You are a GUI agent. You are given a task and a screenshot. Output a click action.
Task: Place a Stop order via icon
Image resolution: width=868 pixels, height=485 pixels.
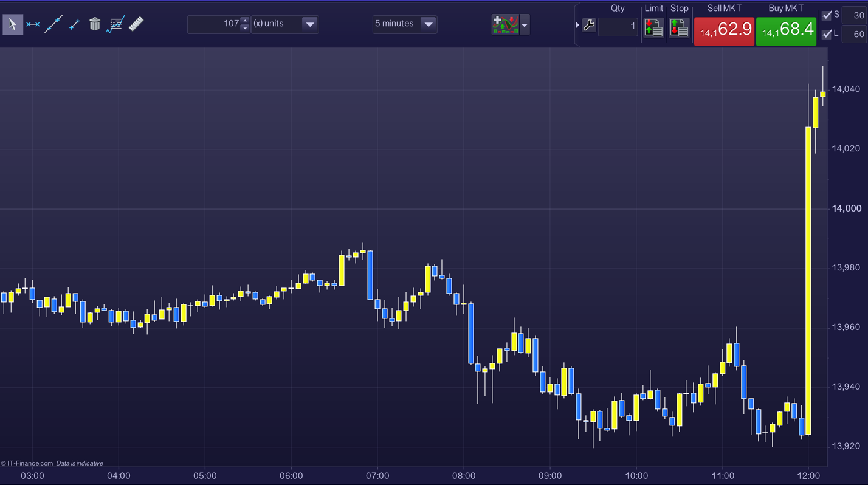pyautogui.click(x=679, y=28)
